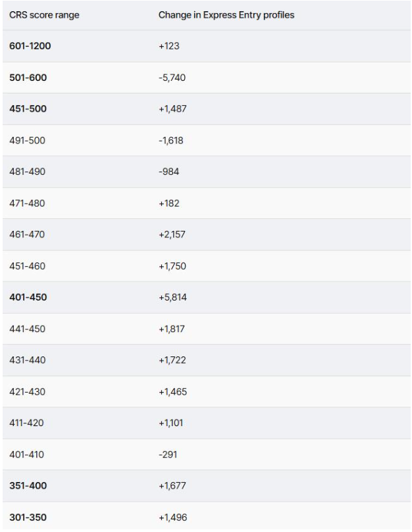
Task: Click the -5,740 change value
Action: point(172,78)
